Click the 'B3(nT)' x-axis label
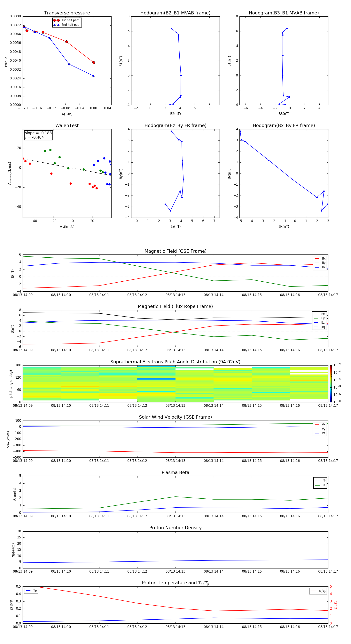 [284, 114]
